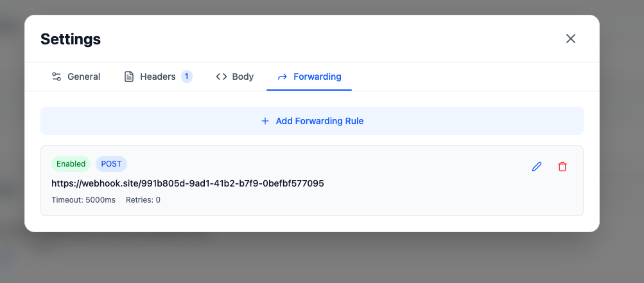Click the blue POST method badge

pyautogui.click(x=111, y=164)
